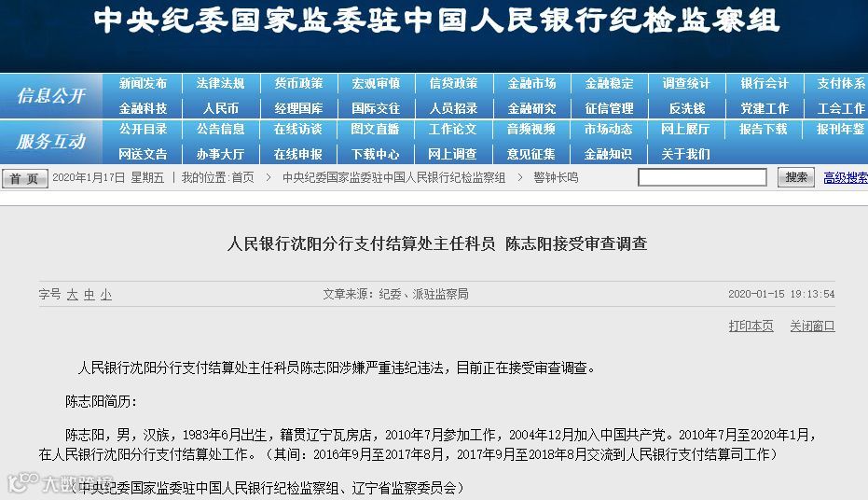Visit the 公开目录 page
The height and width of the screenshot is (500, 868).
point(143,129)
